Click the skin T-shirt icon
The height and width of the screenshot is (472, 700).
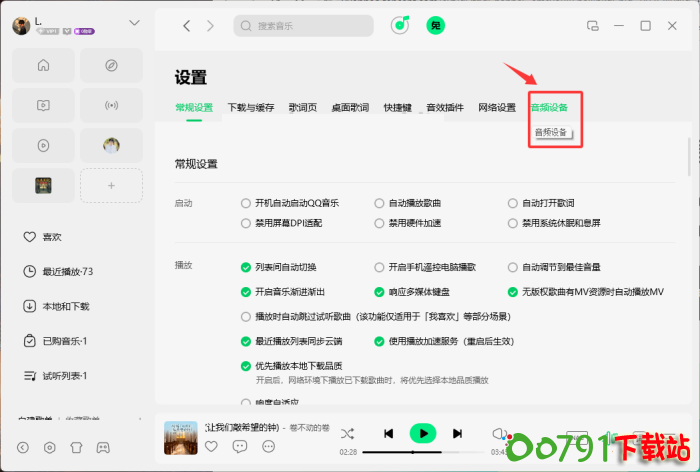click(x=75, y=447)
